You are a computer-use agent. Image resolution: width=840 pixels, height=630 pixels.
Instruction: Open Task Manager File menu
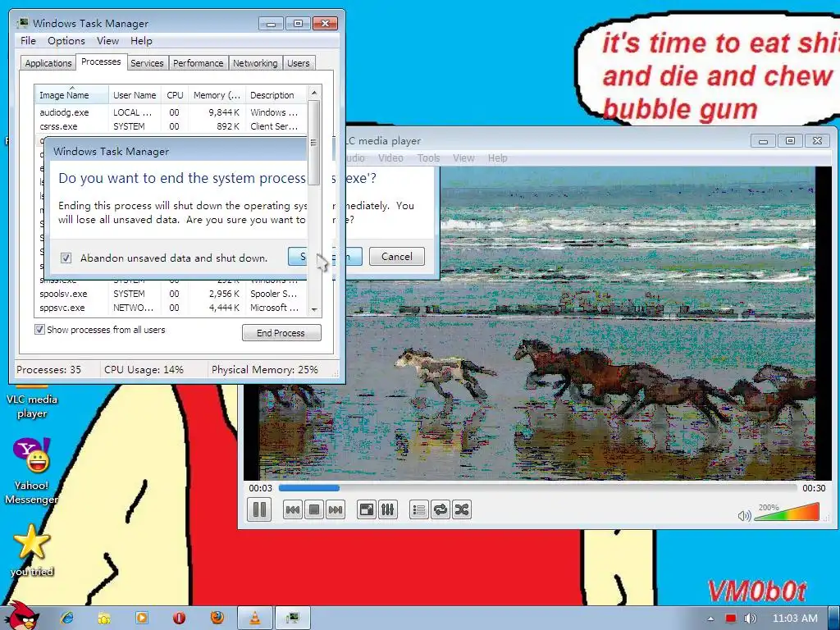[28, 41]
